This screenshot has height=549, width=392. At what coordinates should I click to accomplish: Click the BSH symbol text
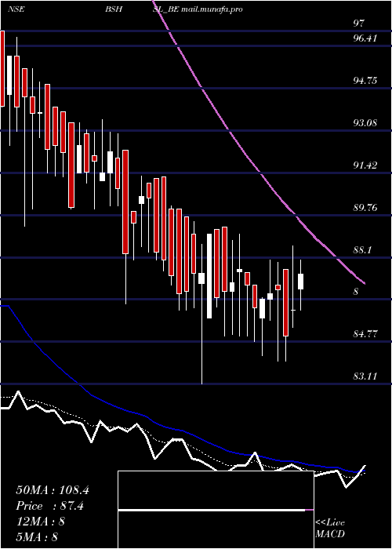coord(114,9)
